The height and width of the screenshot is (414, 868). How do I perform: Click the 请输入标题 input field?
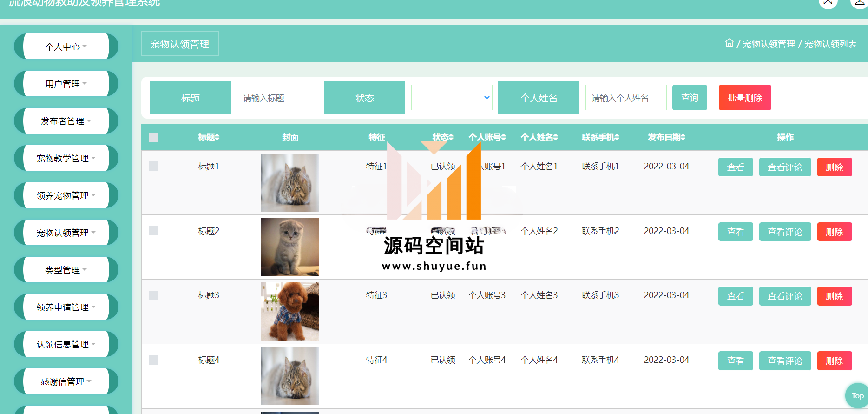coord(277,98)
